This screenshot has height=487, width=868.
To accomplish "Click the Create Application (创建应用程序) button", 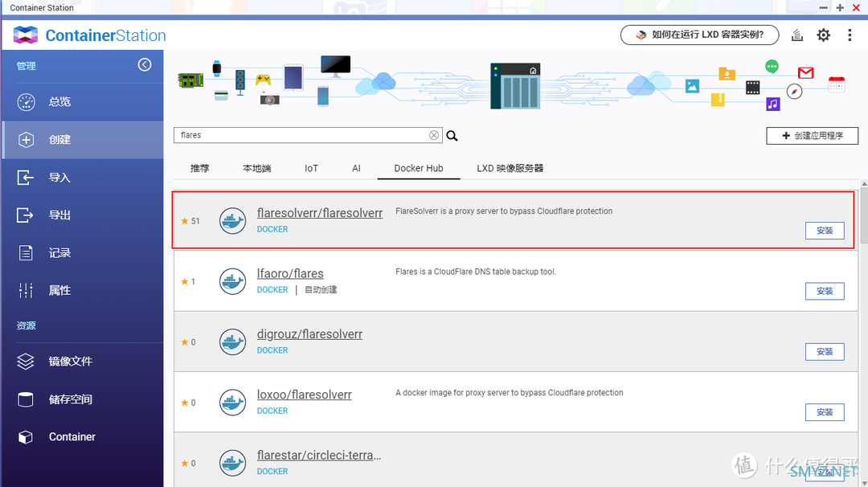I will coord(812,136).
